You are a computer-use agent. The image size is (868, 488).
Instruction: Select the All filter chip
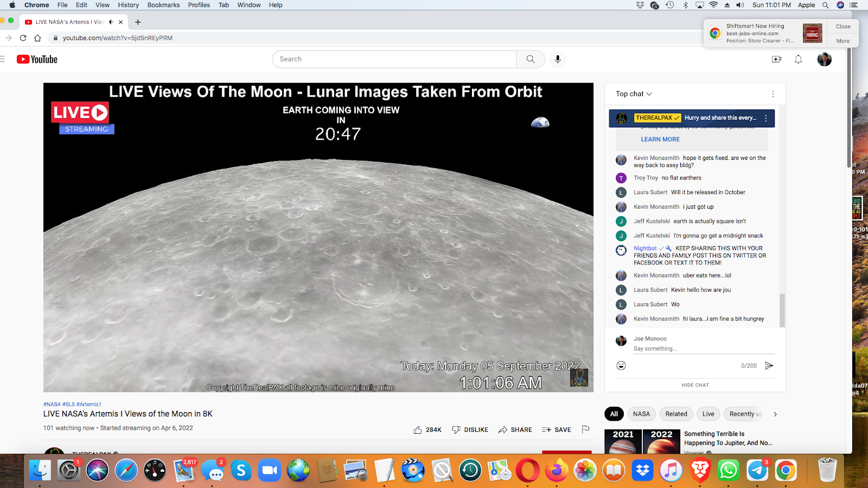pyautogui.click(x=614, y=414)
